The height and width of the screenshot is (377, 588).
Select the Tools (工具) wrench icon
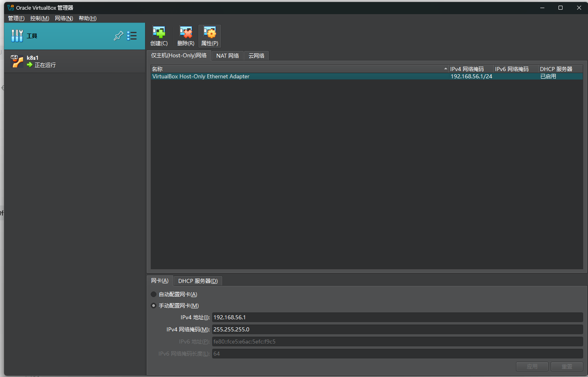click(17, 36)
